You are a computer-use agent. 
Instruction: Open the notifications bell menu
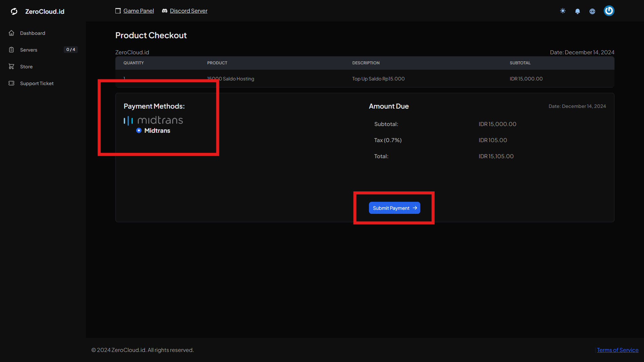(577, 11)
